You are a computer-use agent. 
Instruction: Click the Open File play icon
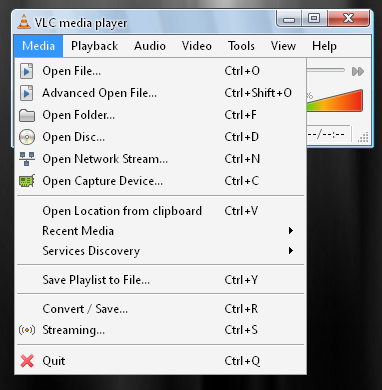[27, 71]
